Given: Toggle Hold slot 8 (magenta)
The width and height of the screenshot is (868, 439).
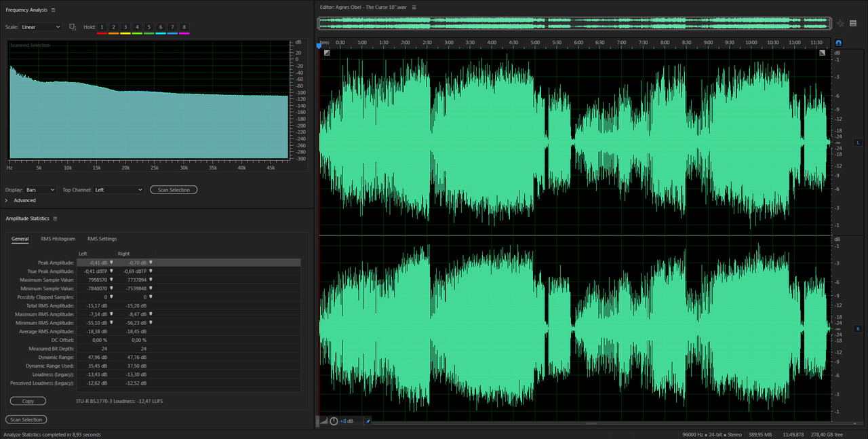Looking at the screenshot, I should pyautogui.click(x=184, y=27).
